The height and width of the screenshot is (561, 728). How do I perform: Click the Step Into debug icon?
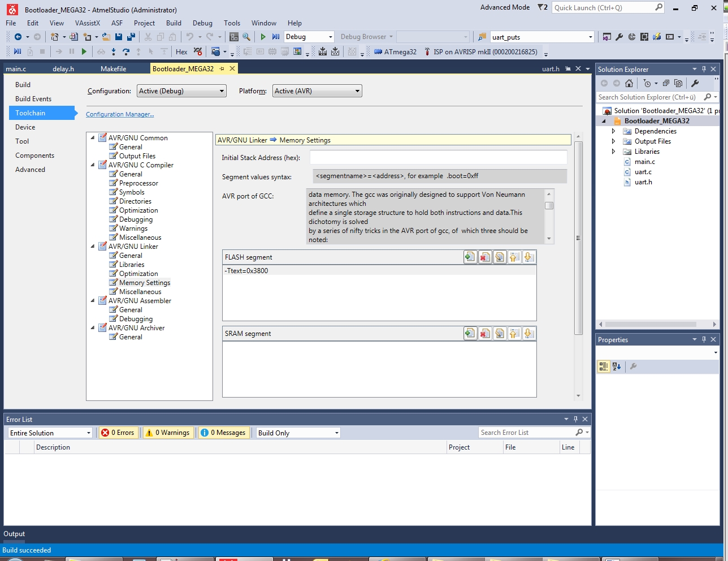pyautogui.click(x=114, y=51)
